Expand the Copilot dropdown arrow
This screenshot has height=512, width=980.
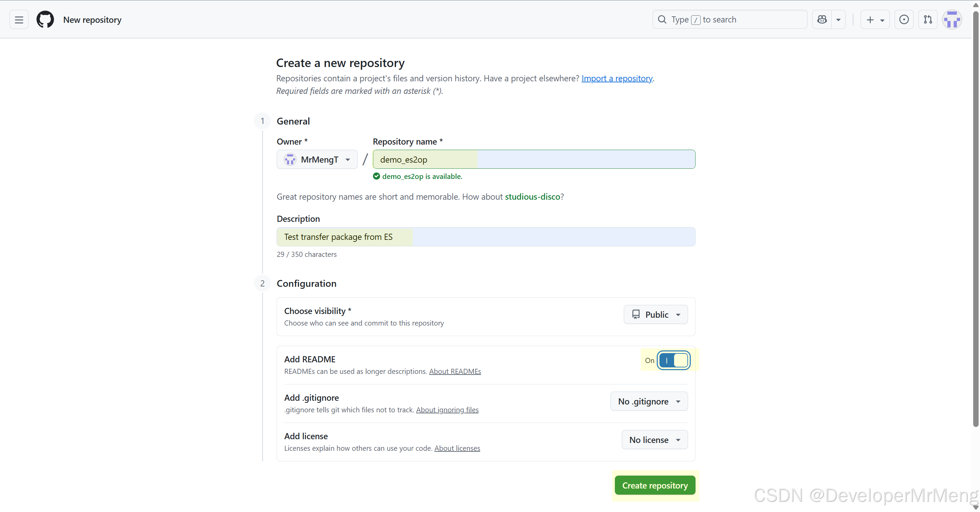838,20
